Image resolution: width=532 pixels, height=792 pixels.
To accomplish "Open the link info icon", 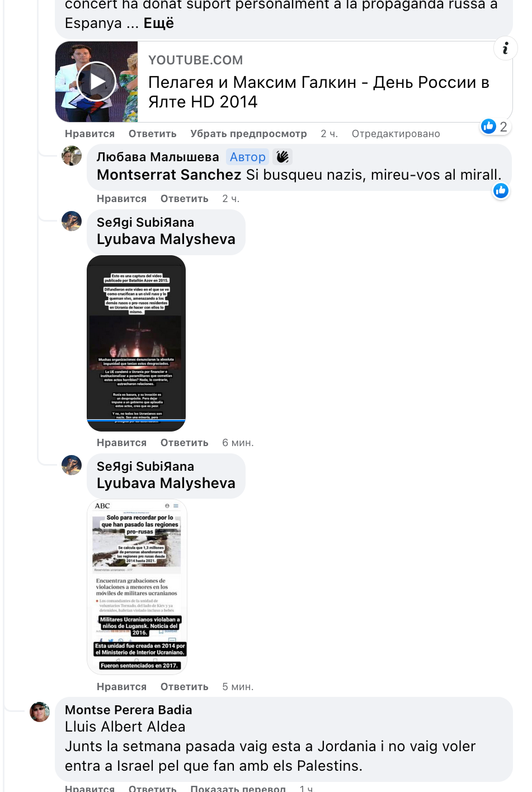I will pyautogui.click(x=505, y=48).
